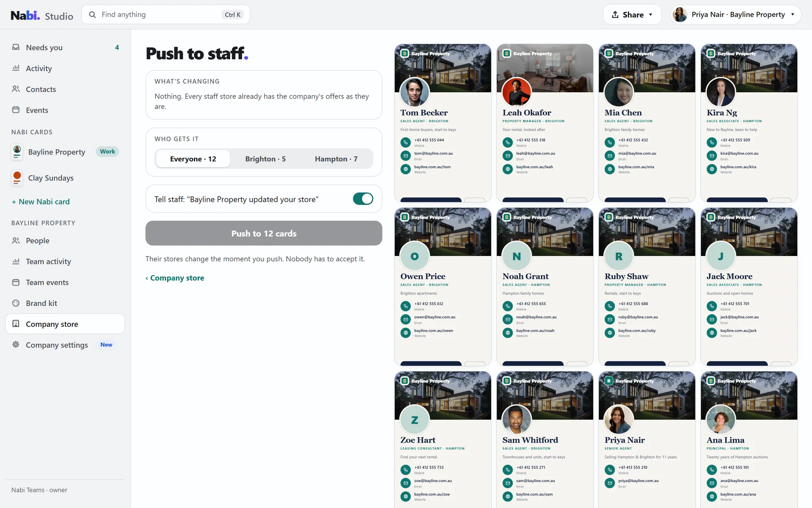Click the New Nabi card link

41,202
